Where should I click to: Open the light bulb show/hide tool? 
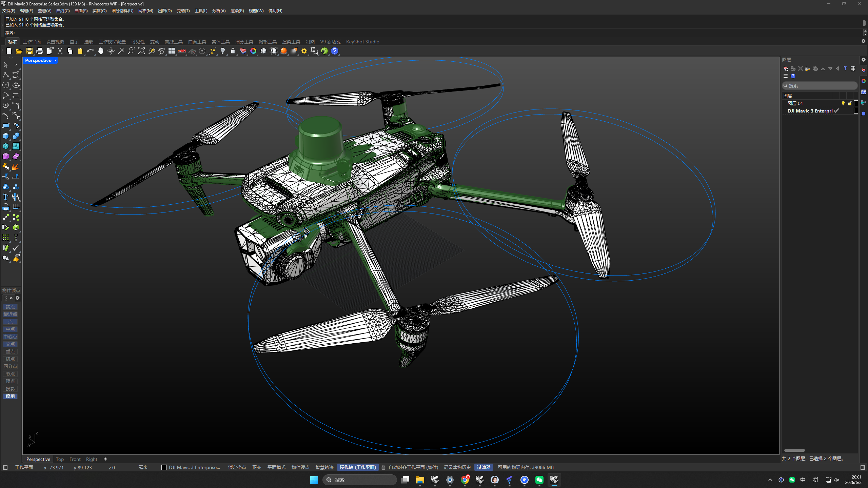223,51
